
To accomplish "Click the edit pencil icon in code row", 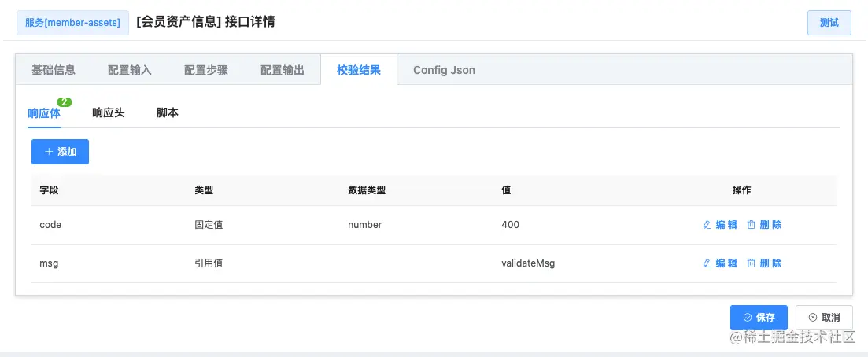I will click(x=707, y=225).
